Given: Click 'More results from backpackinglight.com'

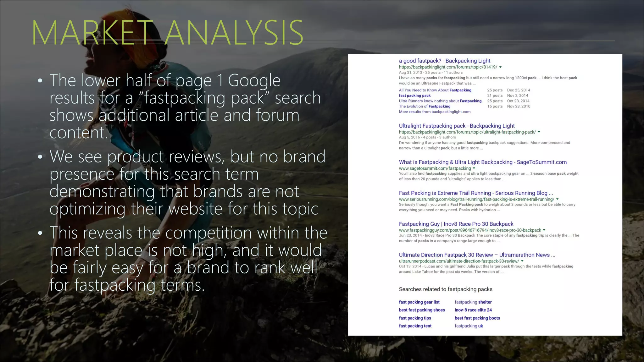Looking at the screenshot, I should click(x=435, y=112).
